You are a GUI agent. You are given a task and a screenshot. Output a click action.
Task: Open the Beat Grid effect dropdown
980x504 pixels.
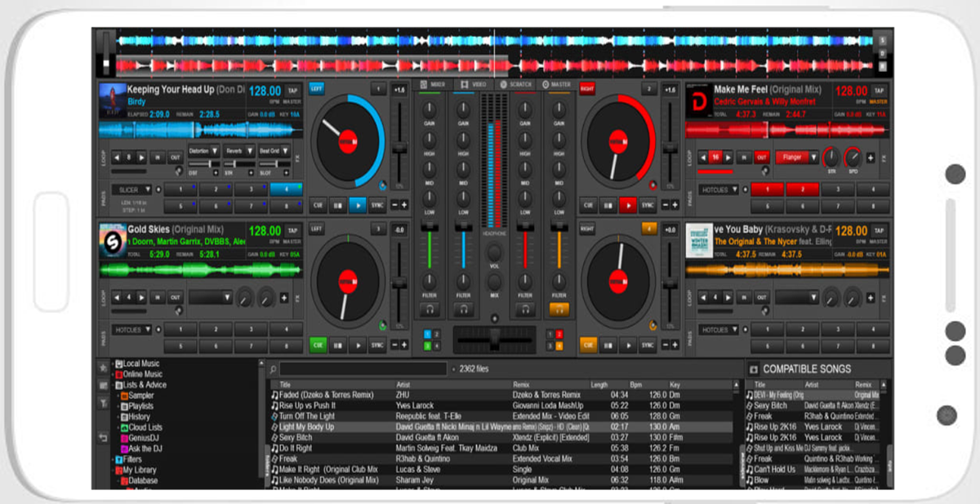(274, 151)
